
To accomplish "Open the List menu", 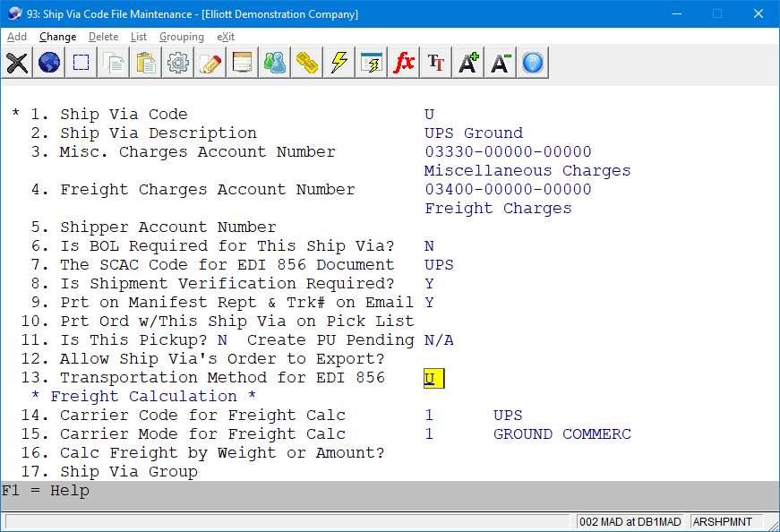I will click(x=139, y=37).
